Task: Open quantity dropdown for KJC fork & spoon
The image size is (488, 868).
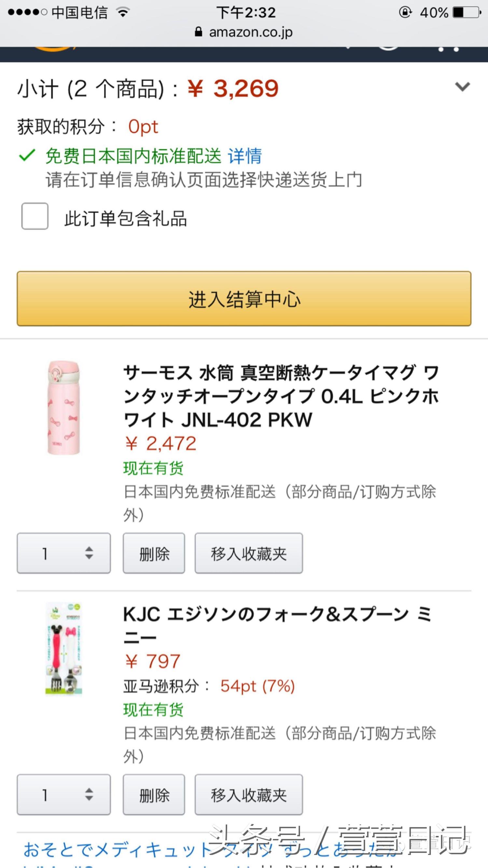Action: [64, 794]
